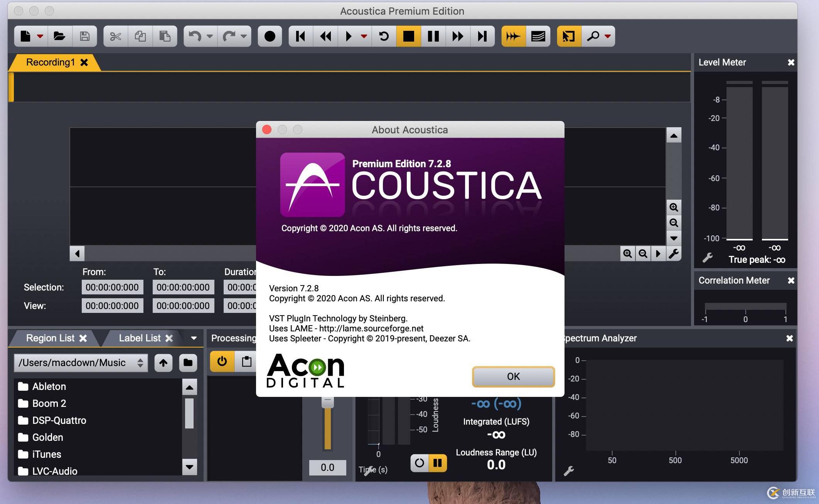Click the OK button in About dialog

point(513,376)
